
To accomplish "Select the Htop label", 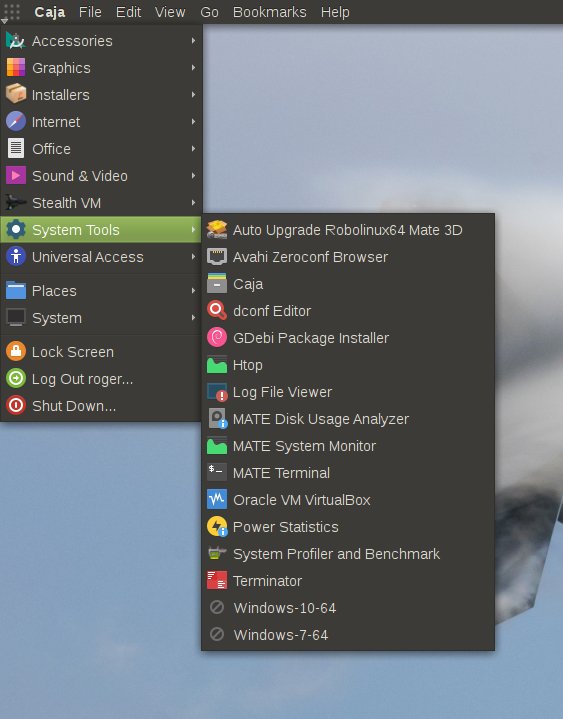I will (248, 365).
